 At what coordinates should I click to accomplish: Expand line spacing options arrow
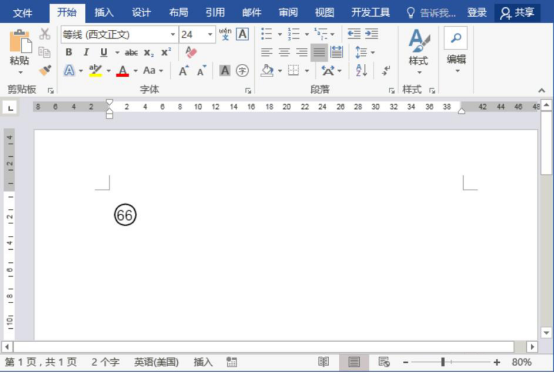pyautogui.click(x=372, y=53)
